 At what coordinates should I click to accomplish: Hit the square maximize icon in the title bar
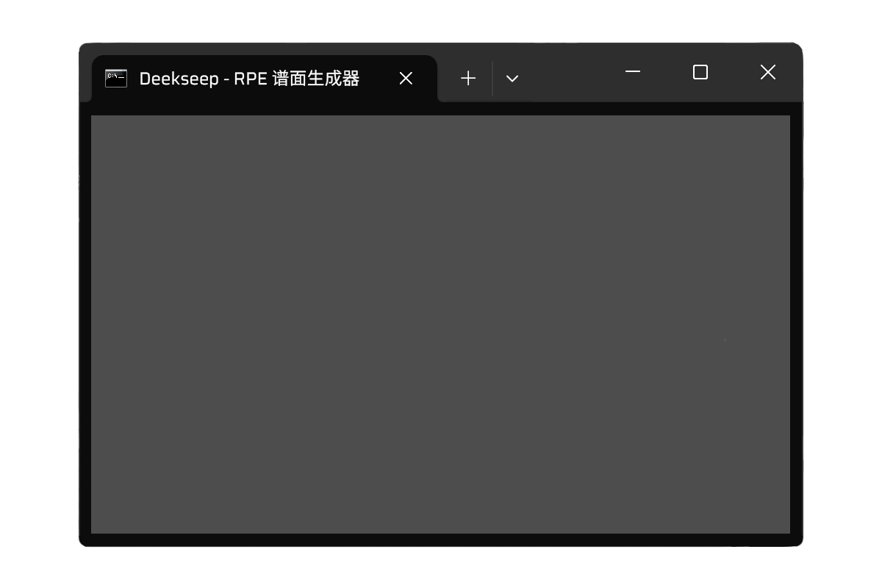pos(700,72)
